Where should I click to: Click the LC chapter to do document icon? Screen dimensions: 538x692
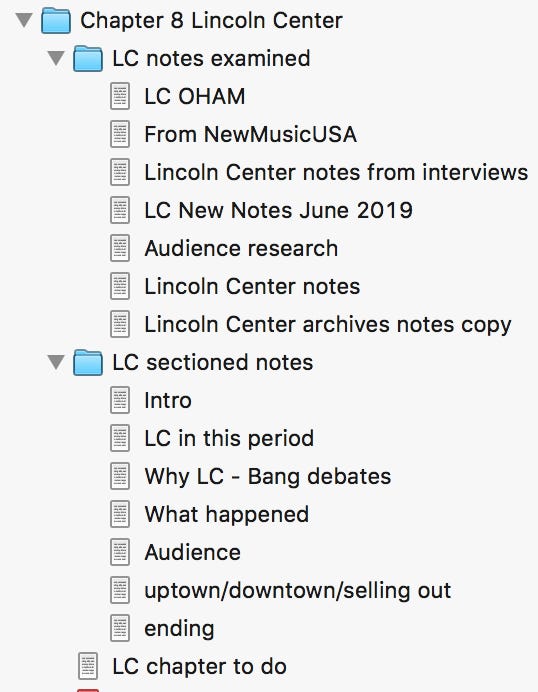click(88, 666)
